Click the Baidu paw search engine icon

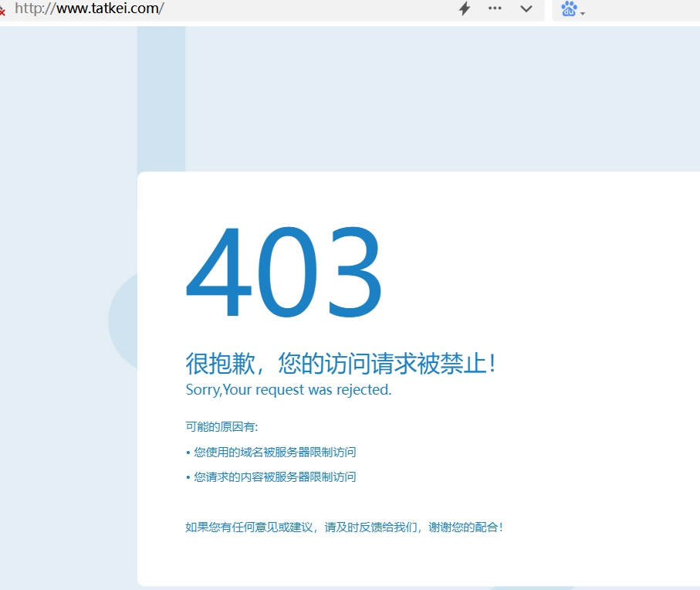point(569,8)
